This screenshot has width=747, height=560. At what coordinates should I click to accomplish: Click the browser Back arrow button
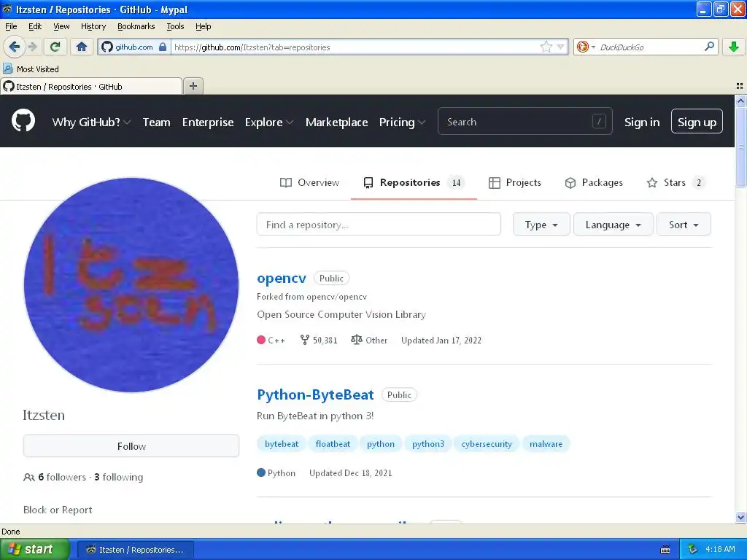(x=15, y=47)
